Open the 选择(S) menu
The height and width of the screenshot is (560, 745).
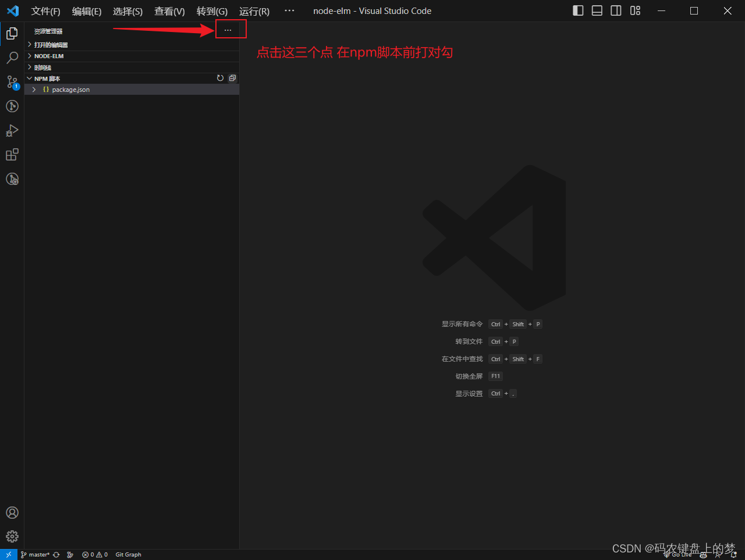click(x=127, y=11)
